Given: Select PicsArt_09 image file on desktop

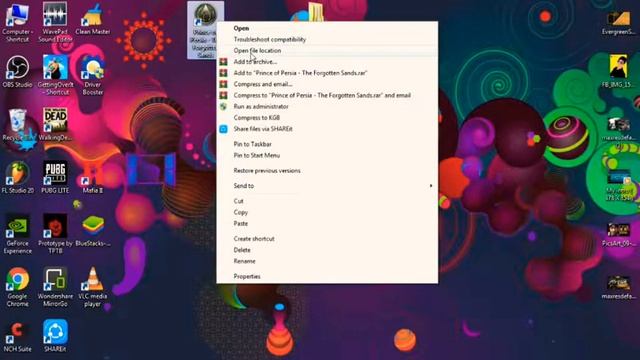Looking at the screenshot, I should tap(618, 234).
